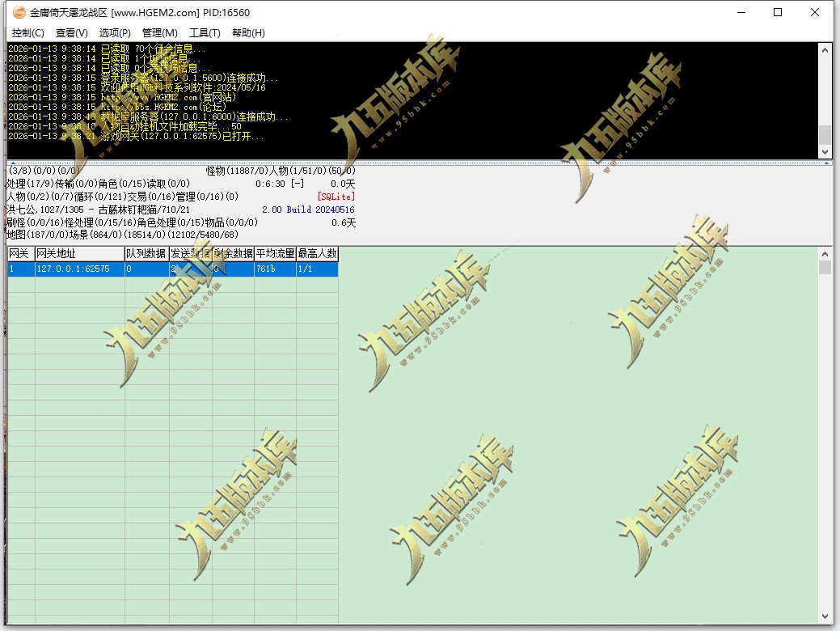
Task: Click the 2.00 Build 20240516 version text
Action: [x=308, y=210]
